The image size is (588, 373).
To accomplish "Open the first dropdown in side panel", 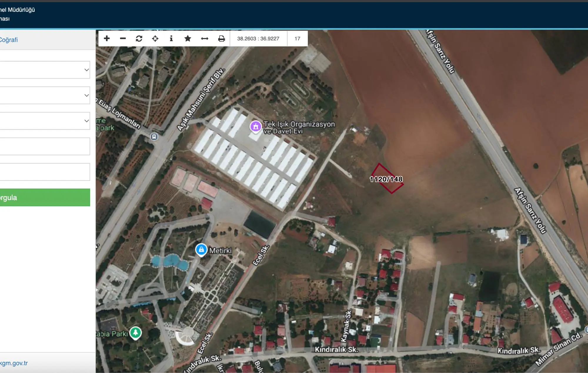I will pyautogui.click(x=45, y=70).
